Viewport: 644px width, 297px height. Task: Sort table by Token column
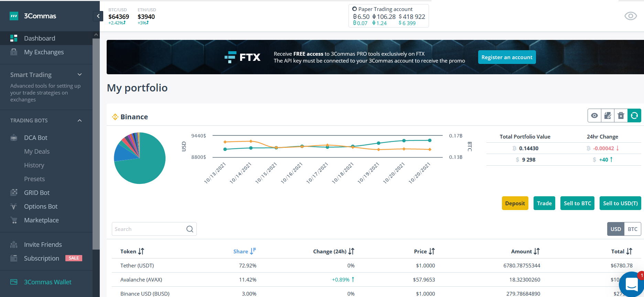tap(132, 251)
